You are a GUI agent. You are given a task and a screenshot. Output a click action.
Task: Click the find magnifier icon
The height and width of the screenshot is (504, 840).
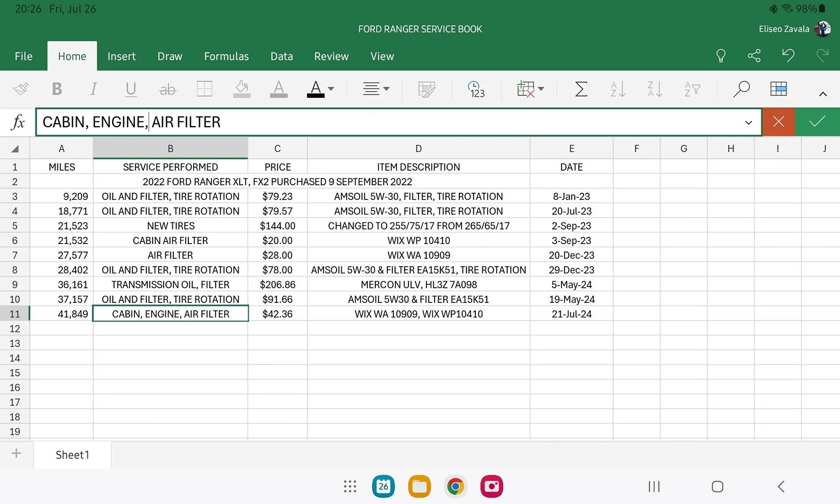coord(741,89)
